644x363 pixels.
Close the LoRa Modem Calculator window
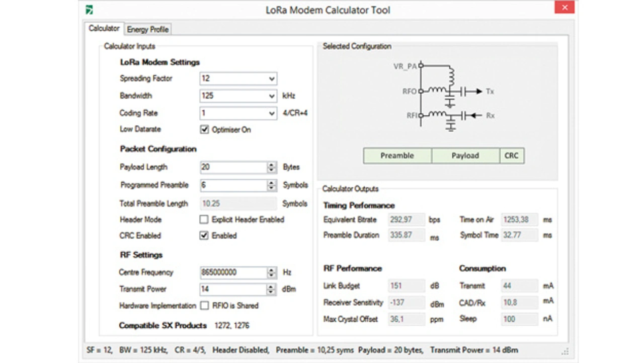pyautogui.click(x=565, y=8)
